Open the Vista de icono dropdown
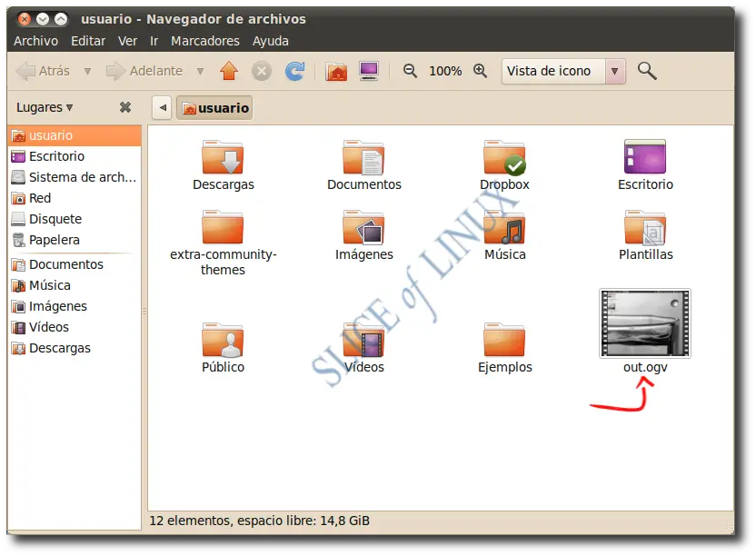The width and height of the screenshot is (756, 556). click(563, 72)
